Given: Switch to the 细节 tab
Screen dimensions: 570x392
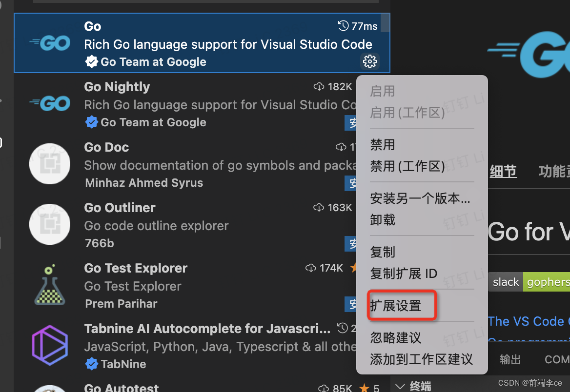Looking at the screenshot, I should tap(503, 171).
